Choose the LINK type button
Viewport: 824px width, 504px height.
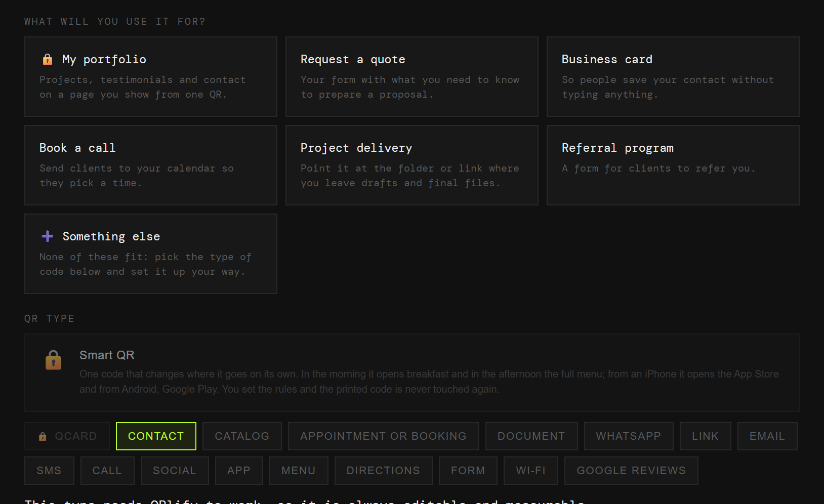706,436
